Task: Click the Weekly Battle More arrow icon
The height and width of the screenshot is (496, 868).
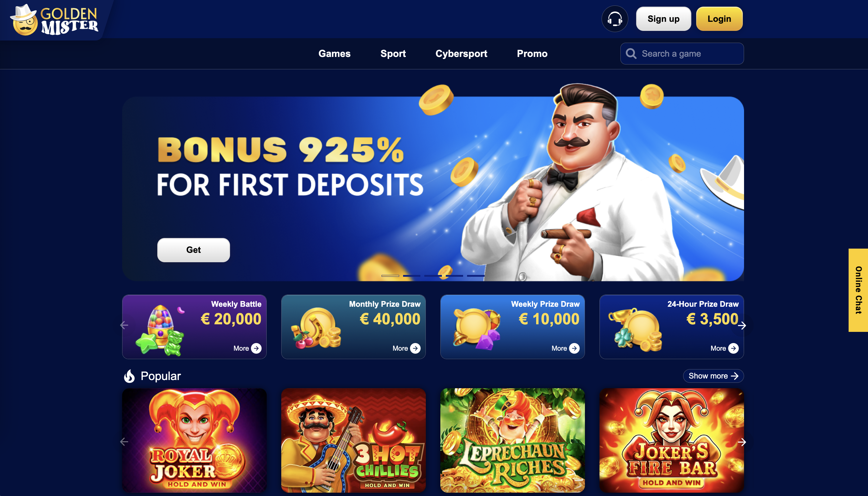Action: (256, 348)
